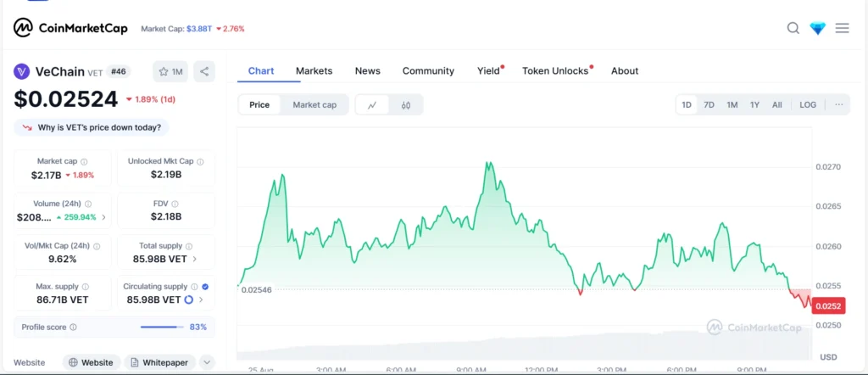
Task: Click the circulating supply progress ring icon
Action: [x=188, y=299]
